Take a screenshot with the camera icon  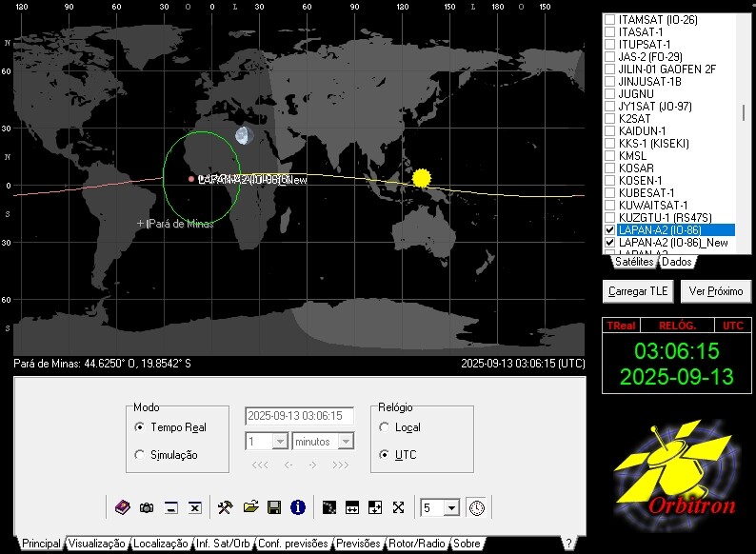pyautogui.click(x=147, y=507)
